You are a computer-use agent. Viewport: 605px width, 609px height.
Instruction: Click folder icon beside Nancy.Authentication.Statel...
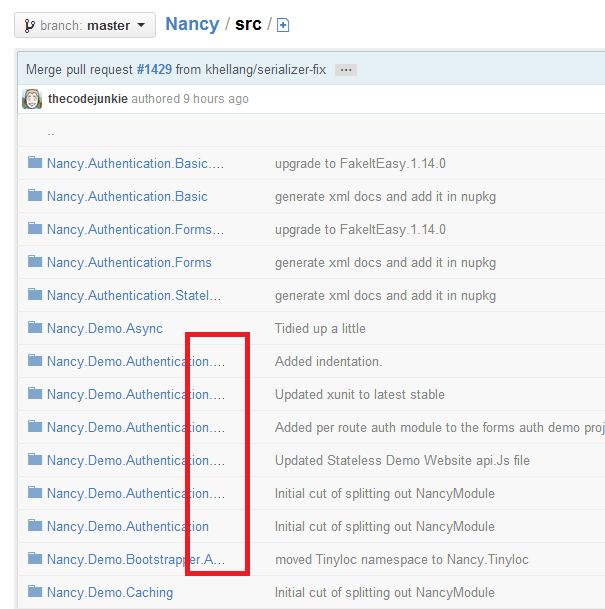tap(35, 294)
